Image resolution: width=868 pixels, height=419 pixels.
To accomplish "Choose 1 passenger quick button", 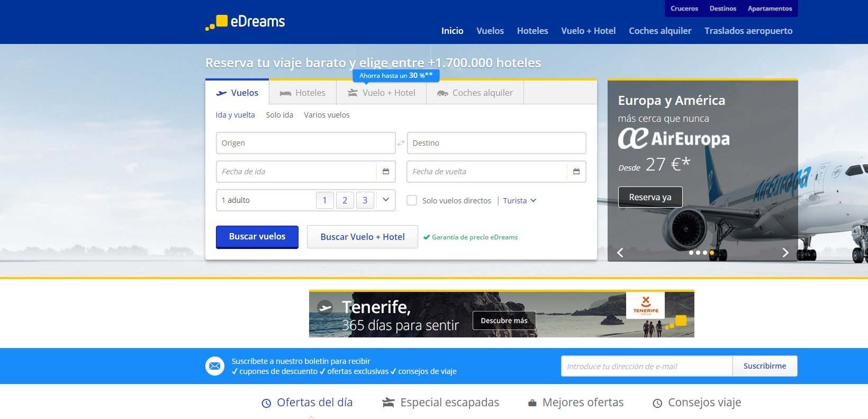I will (325, 200).
